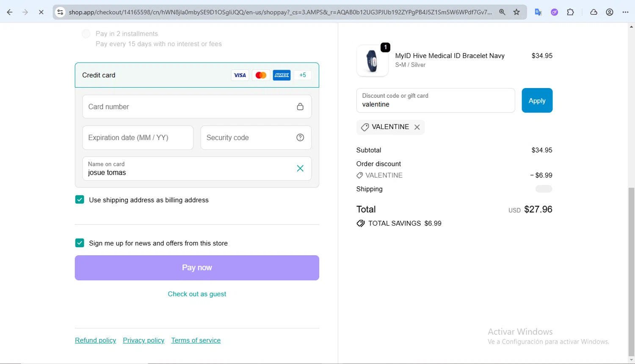Toggle Sign me up for news and offers
Image resolution: width=635 pixels, height=364 pixels.
click(x=80, y=243)
